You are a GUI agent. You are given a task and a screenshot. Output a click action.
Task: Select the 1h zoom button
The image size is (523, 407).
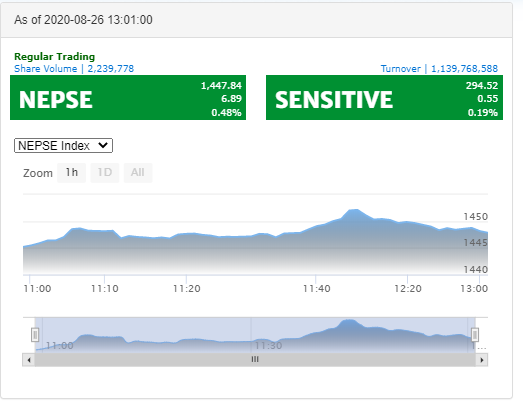coord(71,172)
